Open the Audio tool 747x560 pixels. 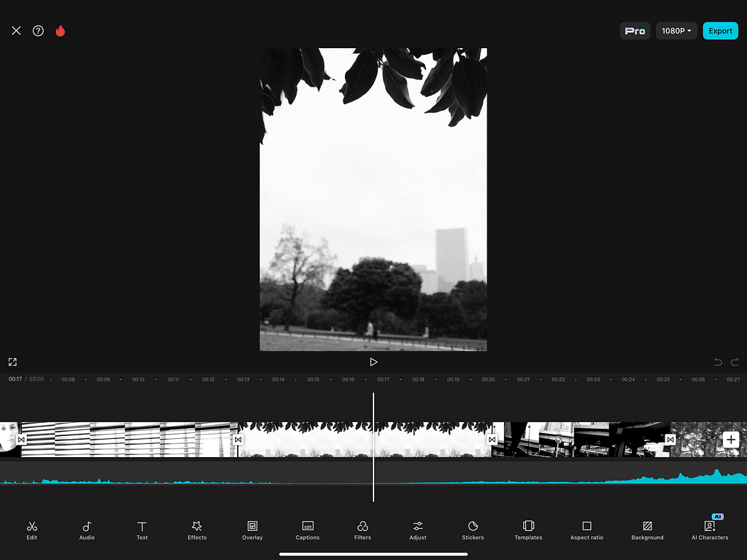click(87, 530)
